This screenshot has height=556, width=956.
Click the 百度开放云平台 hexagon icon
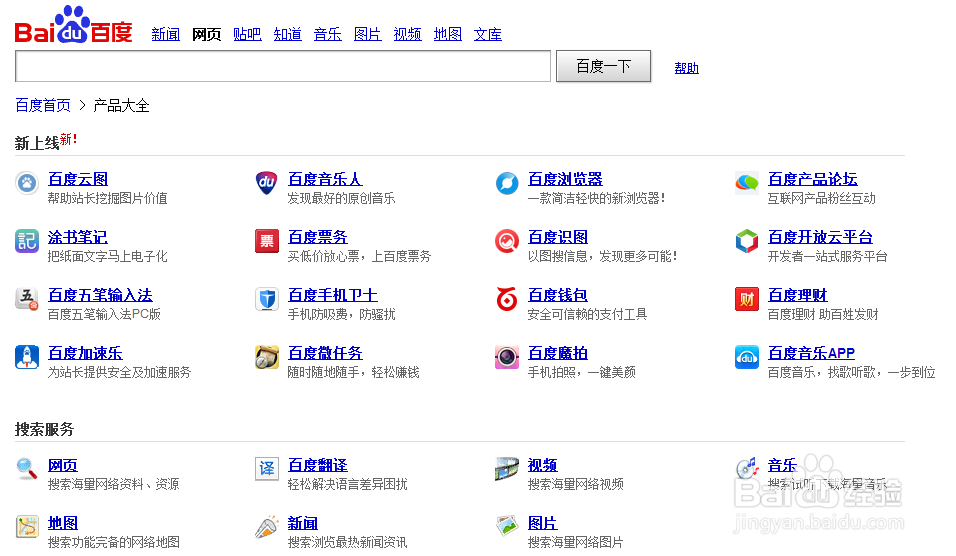pos(746,240)
